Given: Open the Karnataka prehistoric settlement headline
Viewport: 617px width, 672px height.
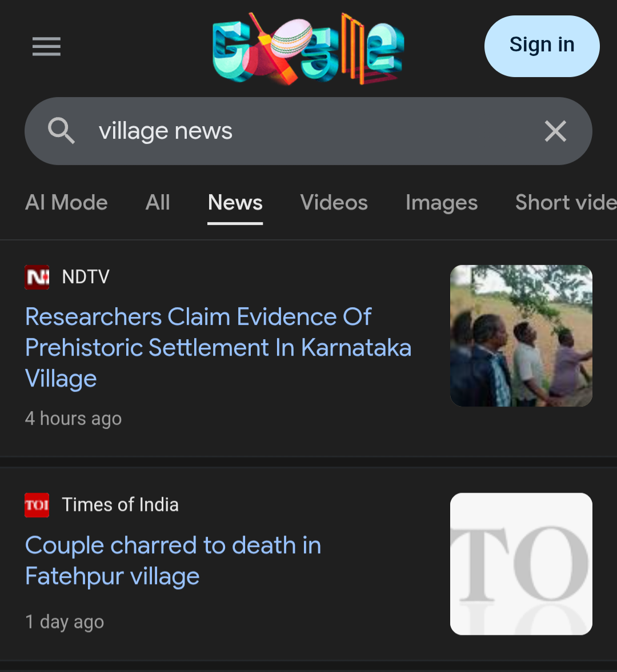Looking at the screenshot, I should pyautogui.click(x=218, y=348).
